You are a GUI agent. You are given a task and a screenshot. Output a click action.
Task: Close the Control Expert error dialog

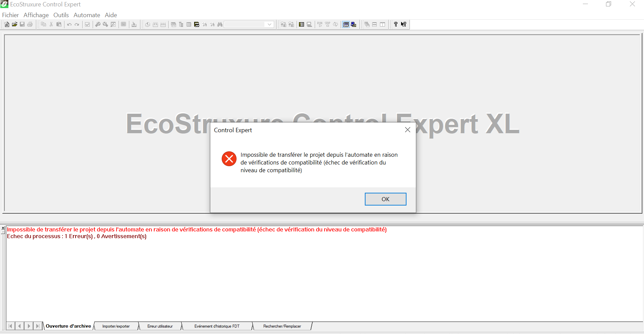tap(407, 130)
